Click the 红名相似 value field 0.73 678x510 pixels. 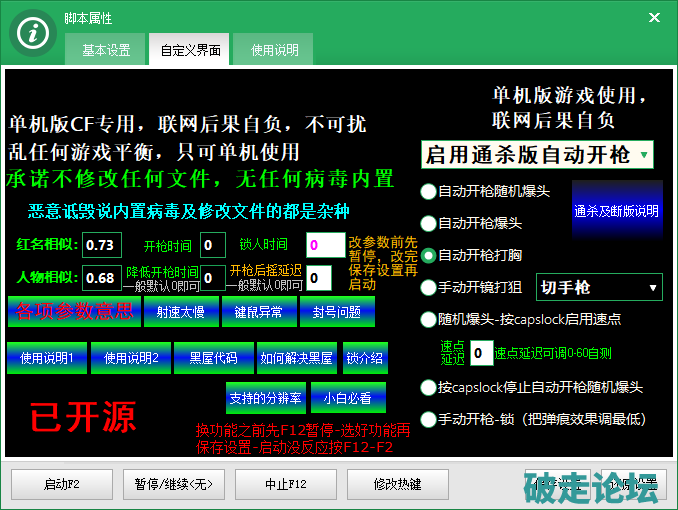click(x=102, y=245)
